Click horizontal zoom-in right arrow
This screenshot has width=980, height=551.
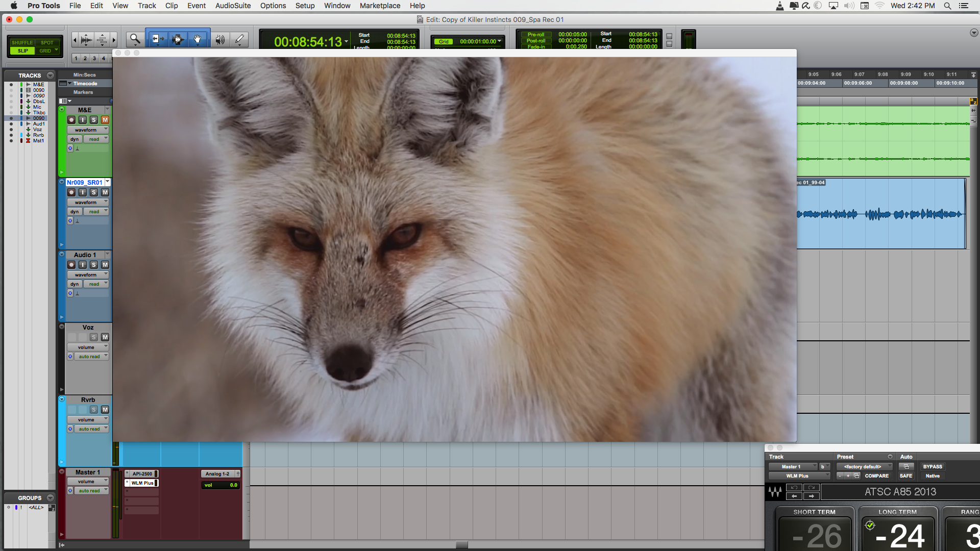114,39
